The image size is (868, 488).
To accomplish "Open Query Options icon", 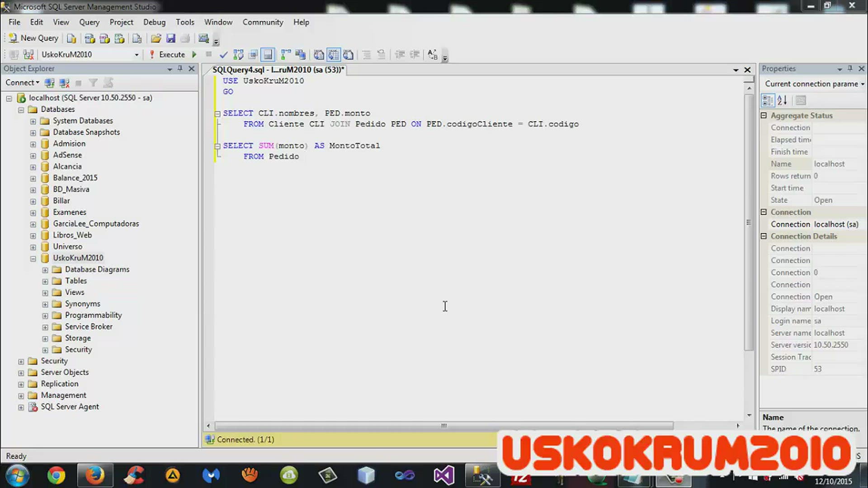I will coord(253,55).
